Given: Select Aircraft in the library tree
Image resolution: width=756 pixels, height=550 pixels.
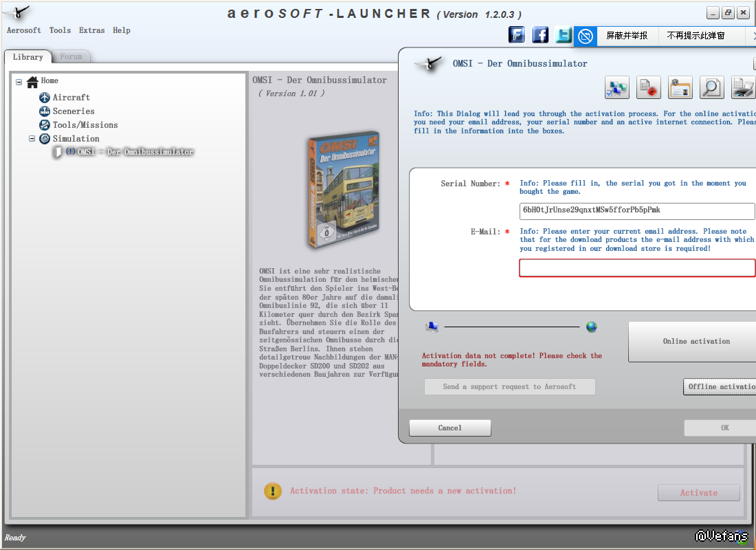Looking at the screenshot, I should (x=71, y=98).
